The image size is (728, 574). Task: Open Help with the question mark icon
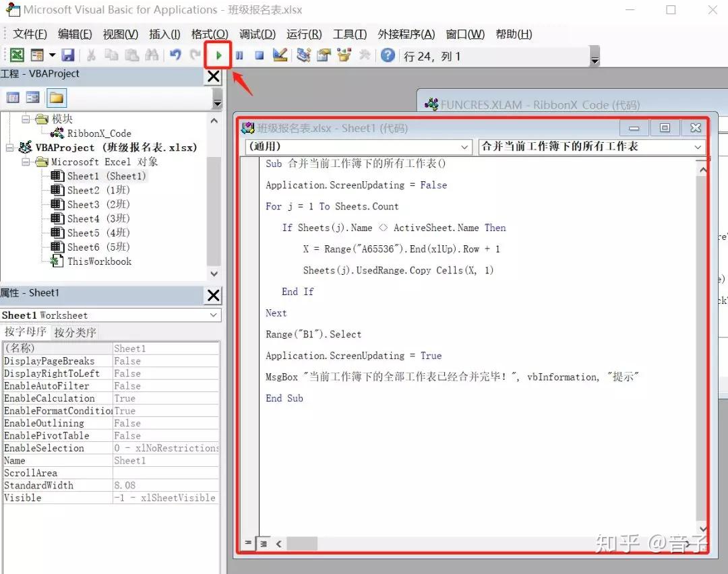(388, 55)
